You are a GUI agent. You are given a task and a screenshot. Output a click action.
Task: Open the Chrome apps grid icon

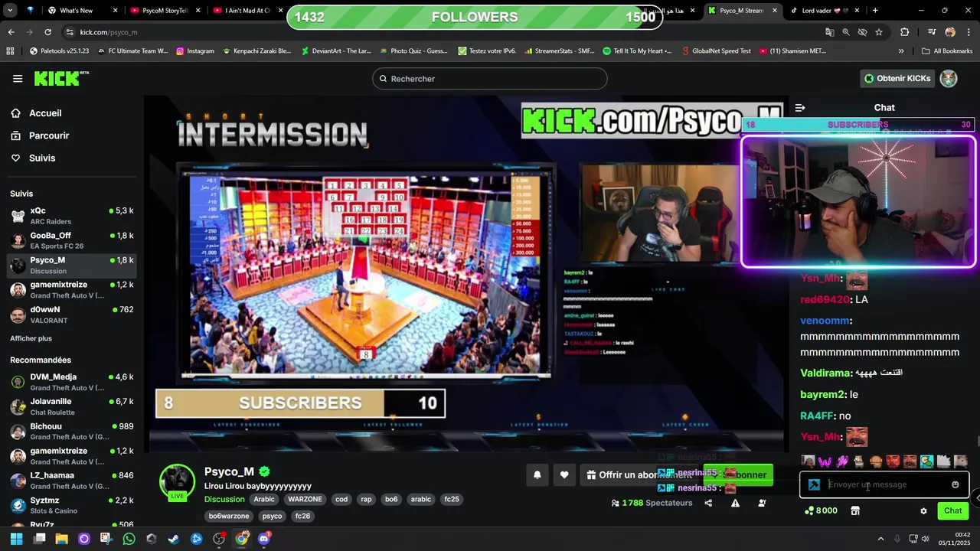(10, 51)
